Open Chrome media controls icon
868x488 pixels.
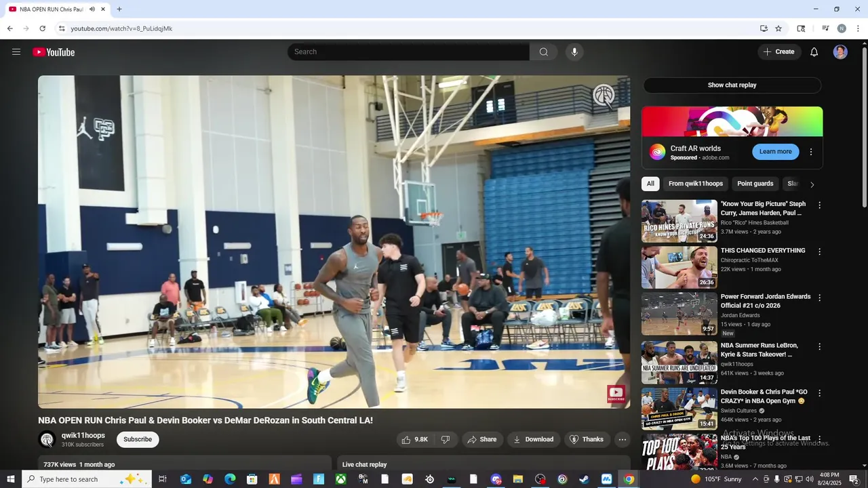(825, 28)
